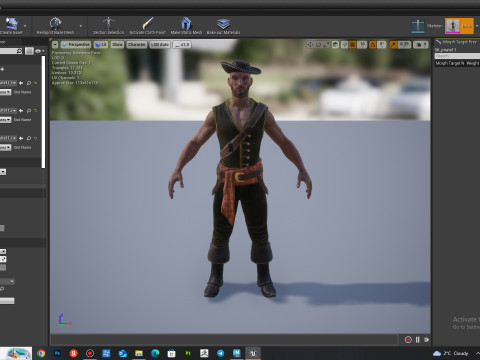The image size is (480, 360).
Task: Open the grid snap value 10 dropdown
Action: pyautogui.click(x=362, y=45)
